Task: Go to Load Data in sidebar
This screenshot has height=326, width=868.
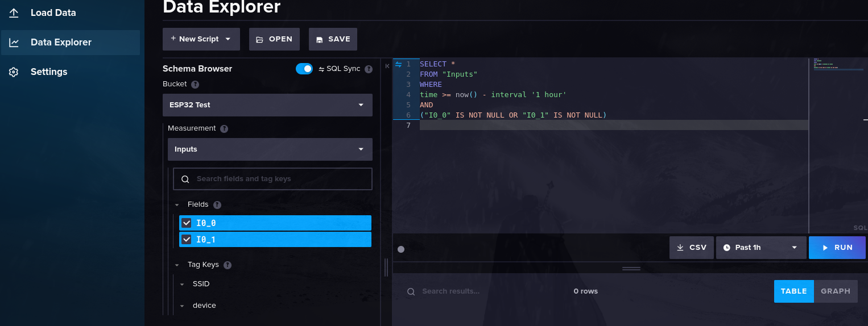Action: [x=71, y=12]
